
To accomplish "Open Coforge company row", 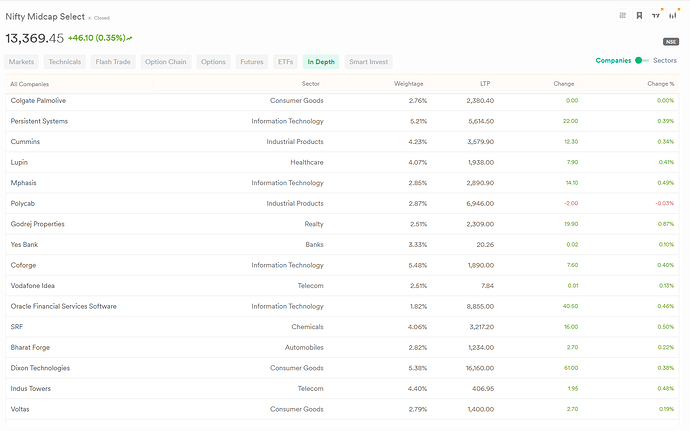I will point(342,265).
